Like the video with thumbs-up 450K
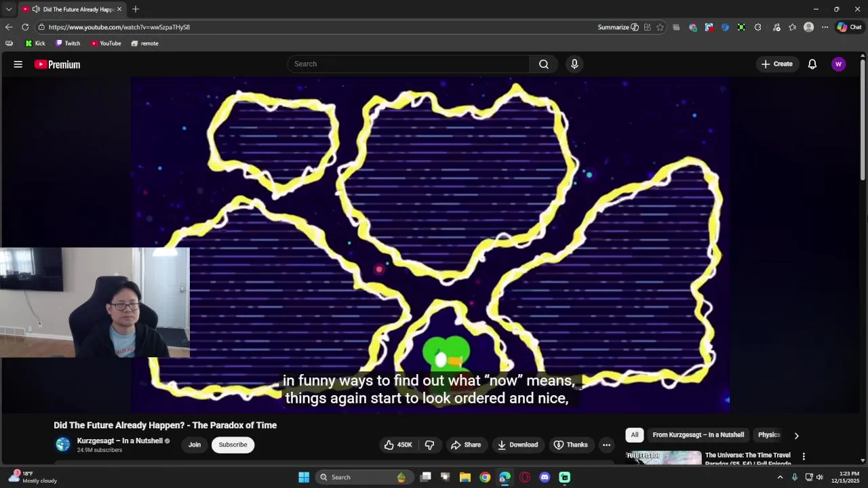This screenshot has width=868, height=488. pos(398,445)
